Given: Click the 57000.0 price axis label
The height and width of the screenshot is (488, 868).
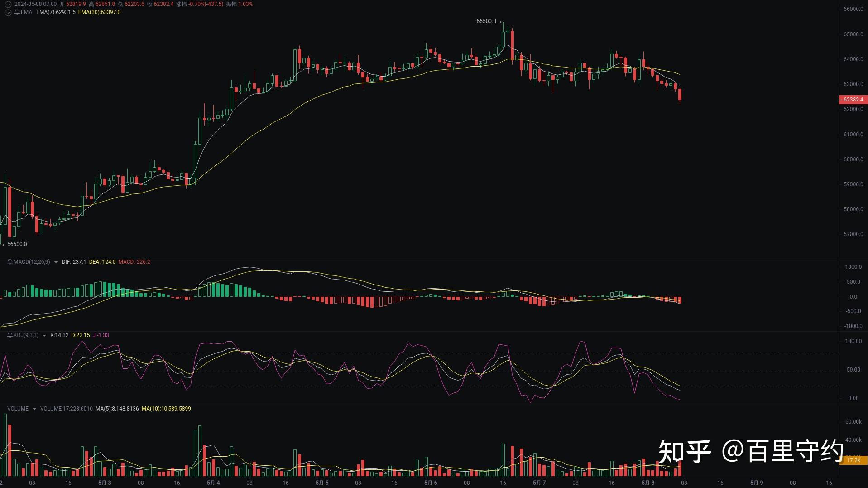Looking at the screenshot, I should coord(854,234).
